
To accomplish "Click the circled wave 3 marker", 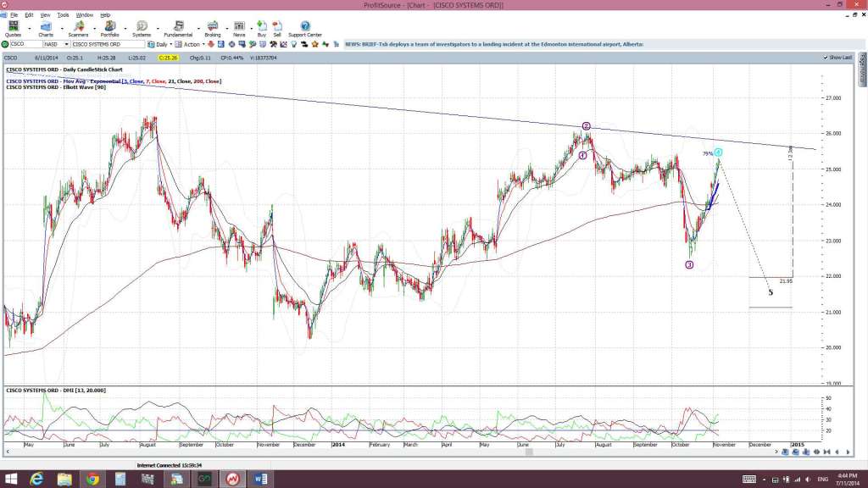I will click(689, 264).
